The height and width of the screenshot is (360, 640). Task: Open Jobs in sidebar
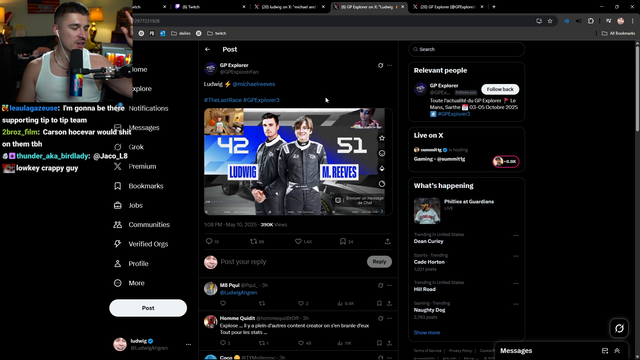tap(136, 205)
